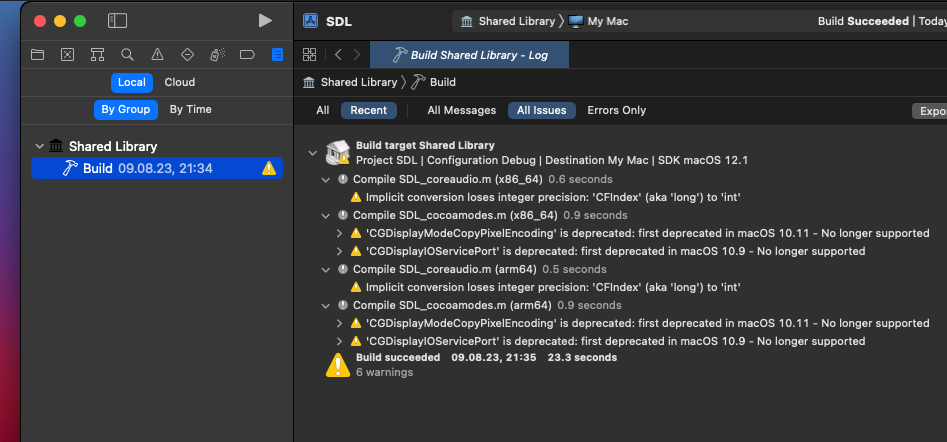Click the My Mac destination selector

[x=600, y=21]
